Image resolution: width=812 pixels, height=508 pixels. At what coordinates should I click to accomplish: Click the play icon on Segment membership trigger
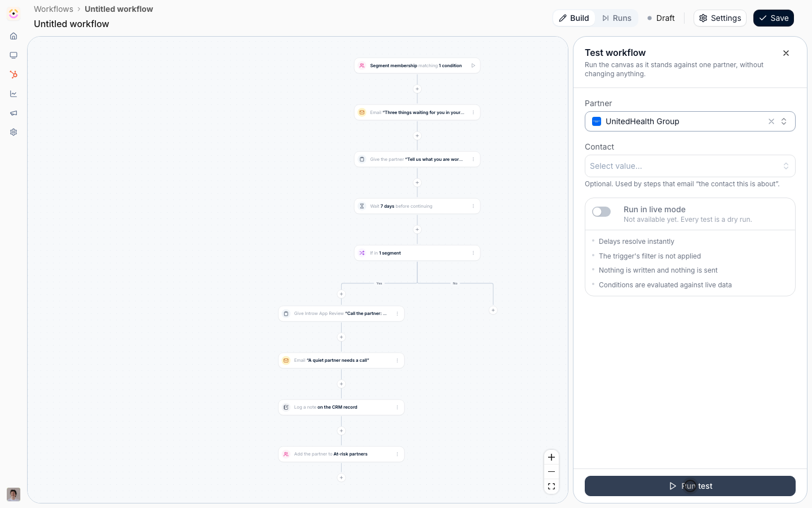473,65
